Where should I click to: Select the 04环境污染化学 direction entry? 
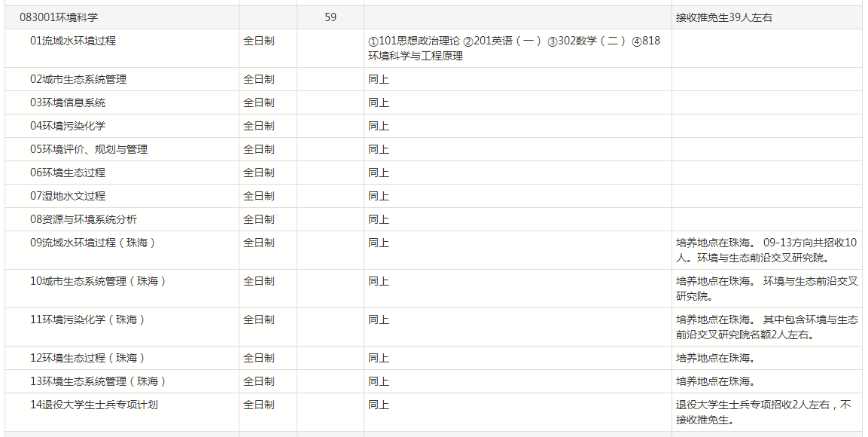pyautogui.click(x=68, y=126)
